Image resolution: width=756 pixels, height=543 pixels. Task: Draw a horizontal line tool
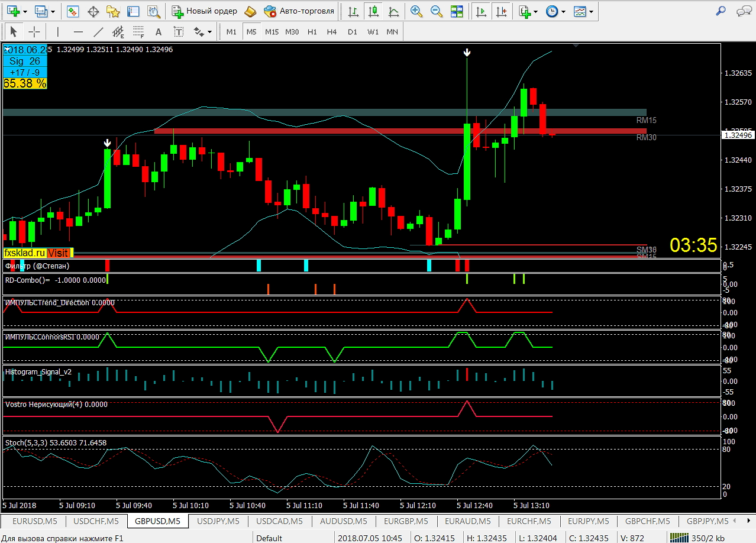[x=78, y=32]
